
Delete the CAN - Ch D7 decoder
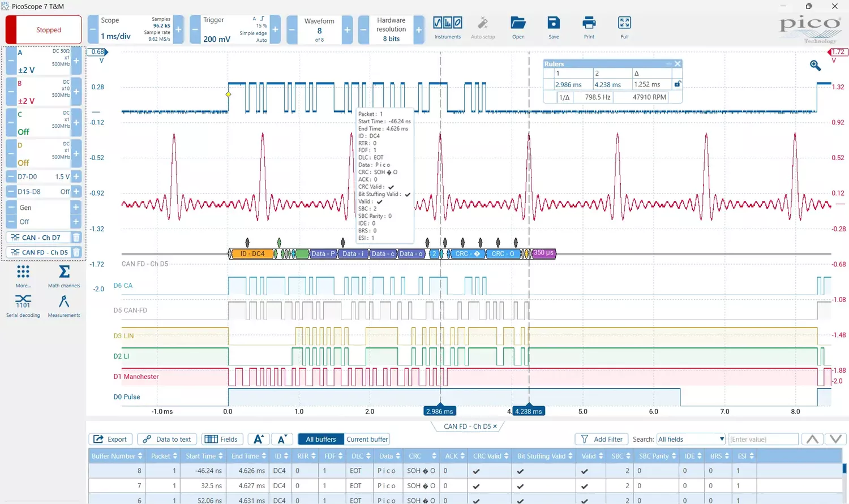coord(76,238)
